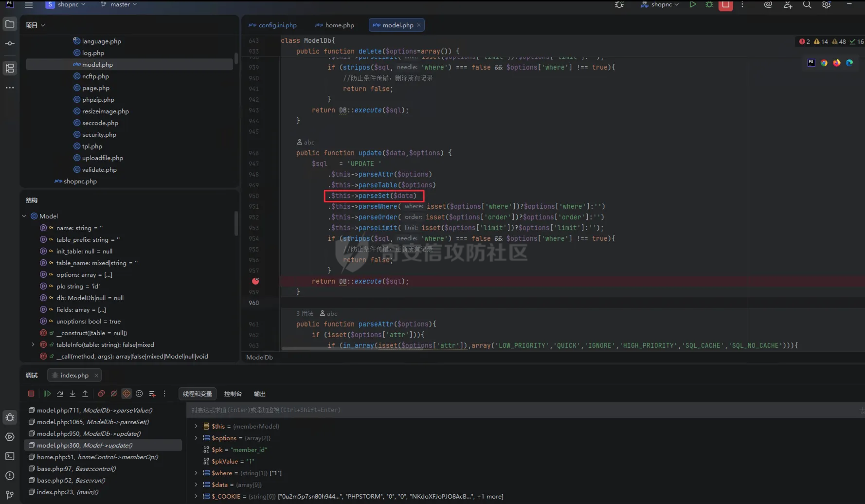Click the Step Out debug icon
This screenshot has width=865, height=504.
point(85,394)
